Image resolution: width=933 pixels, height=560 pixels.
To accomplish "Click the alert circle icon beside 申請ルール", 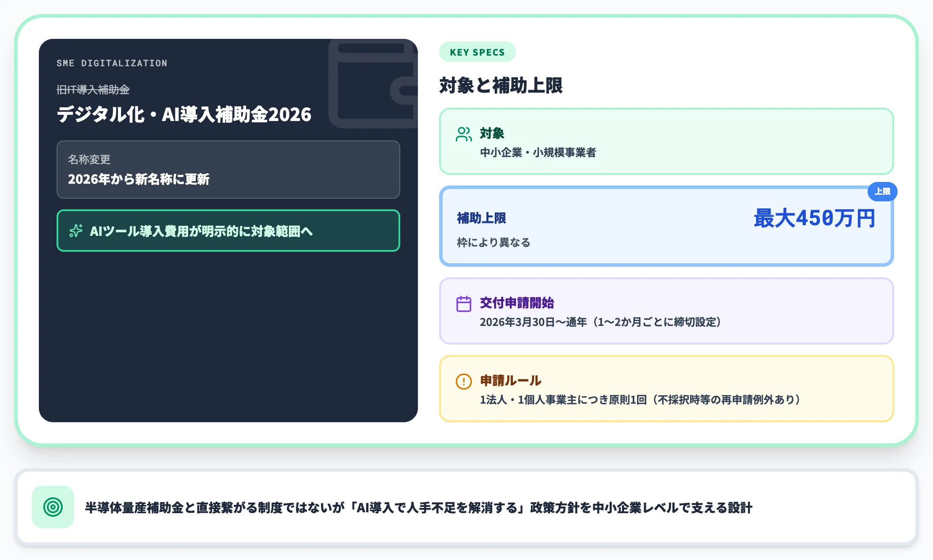I will (463, 381).
